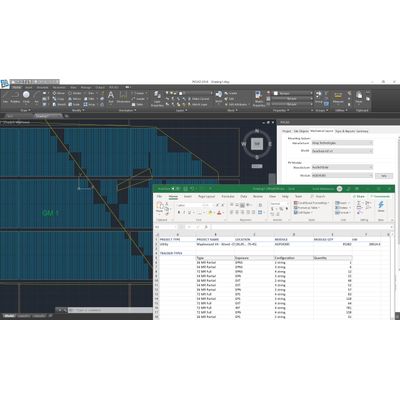
Task: Insert a Table from Annotation panel
Action: pyautogui.click(x=137, y=104)
